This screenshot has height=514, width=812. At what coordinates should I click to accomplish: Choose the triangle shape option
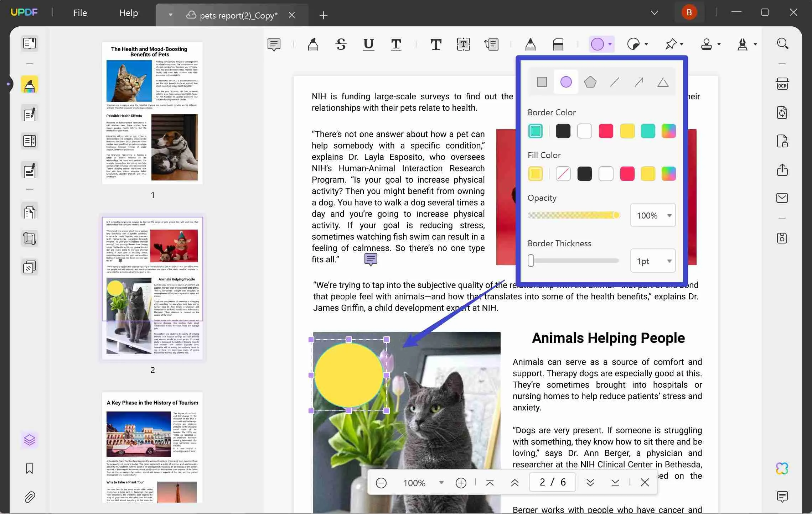(x=663, y=82)
